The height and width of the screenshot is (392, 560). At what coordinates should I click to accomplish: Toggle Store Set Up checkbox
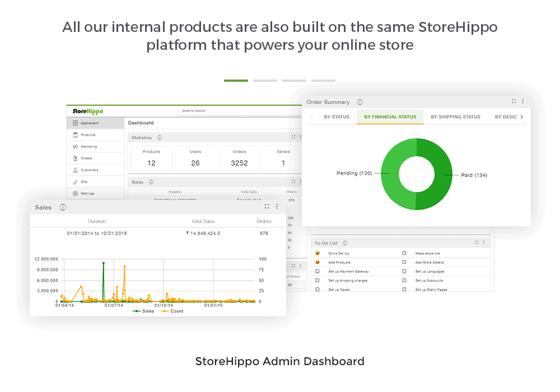pos(318,253)
